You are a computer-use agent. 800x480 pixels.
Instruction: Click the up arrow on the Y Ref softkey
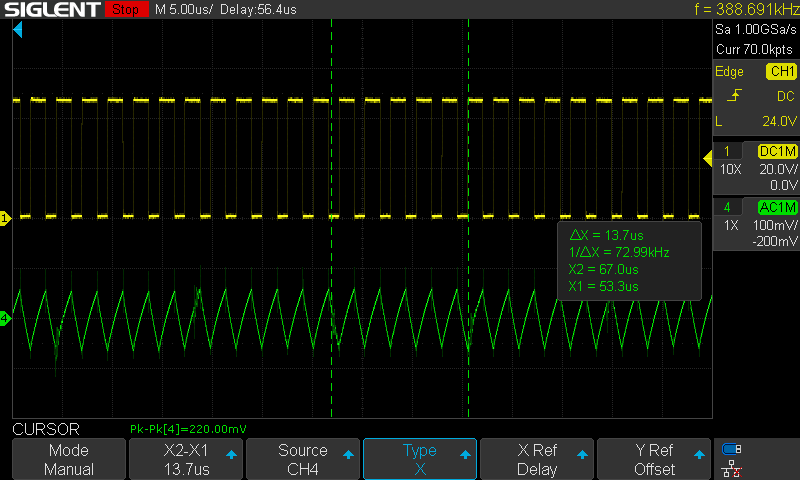click(699, 454)
